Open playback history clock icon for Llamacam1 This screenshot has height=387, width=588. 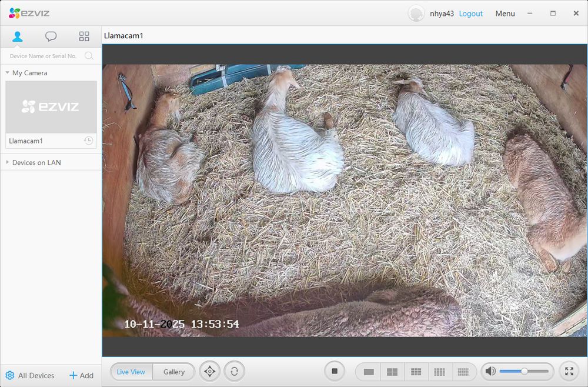89,141
